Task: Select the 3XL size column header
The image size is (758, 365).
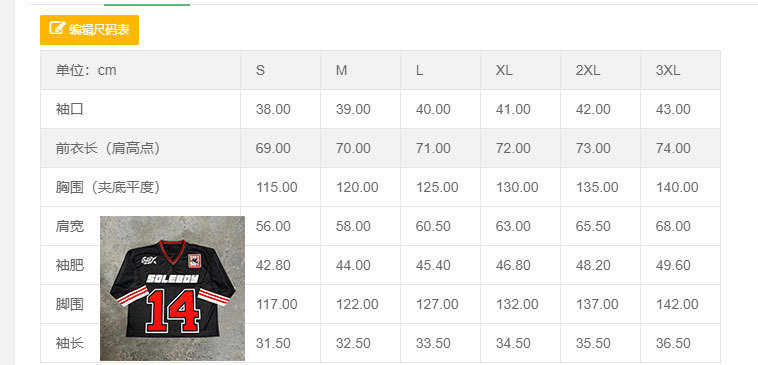Action: click(x=668, y=71)
